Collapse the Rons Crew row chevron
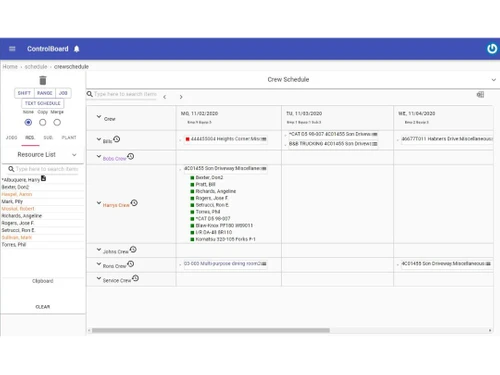This screenshot has width=500, height=375. [x=99, y=264]
